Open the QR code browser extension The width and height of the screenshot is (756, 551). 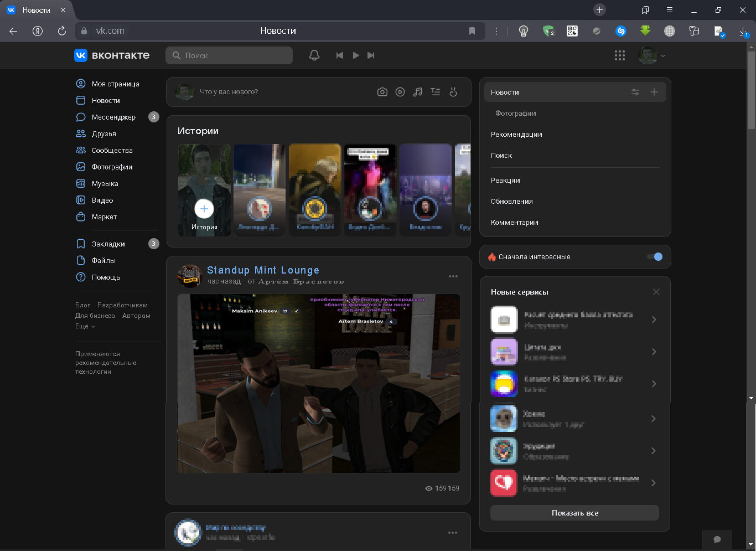pos(572,31)
